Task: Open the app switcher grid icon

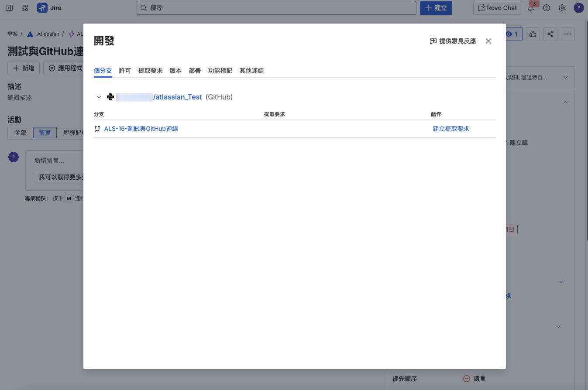Action: (x=25, y=8)
